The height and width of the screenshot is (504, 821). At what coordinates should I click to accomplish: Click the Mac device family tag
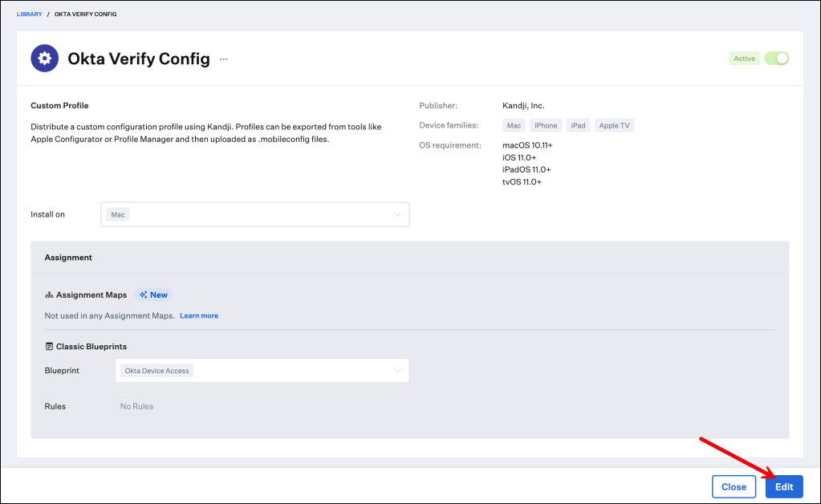tap(514, 125)
